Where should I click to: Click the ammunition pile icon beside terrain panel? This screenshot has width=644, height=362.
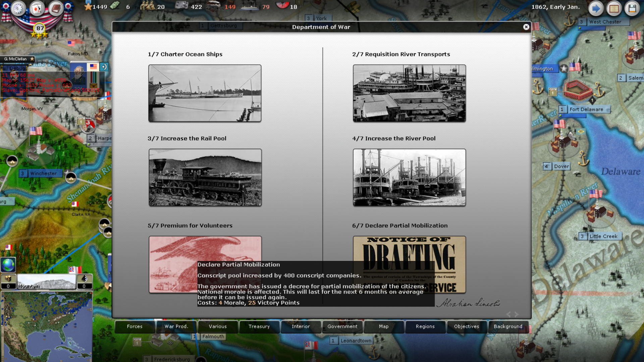(84, 281)
